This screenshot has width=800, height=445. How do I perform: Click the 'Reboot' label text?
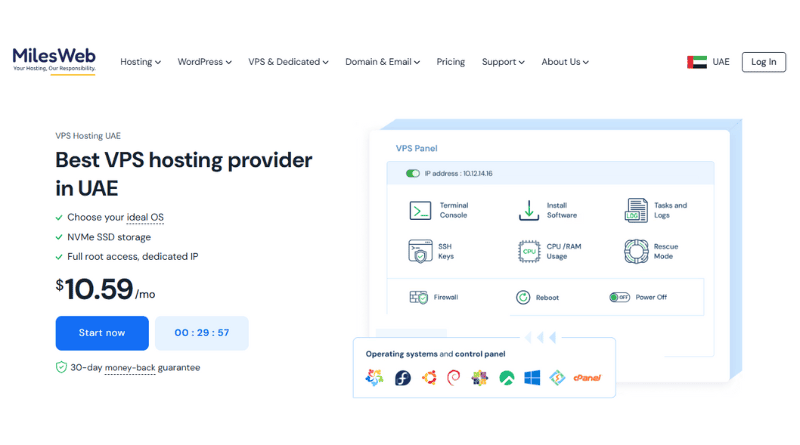tap(547, 298)
